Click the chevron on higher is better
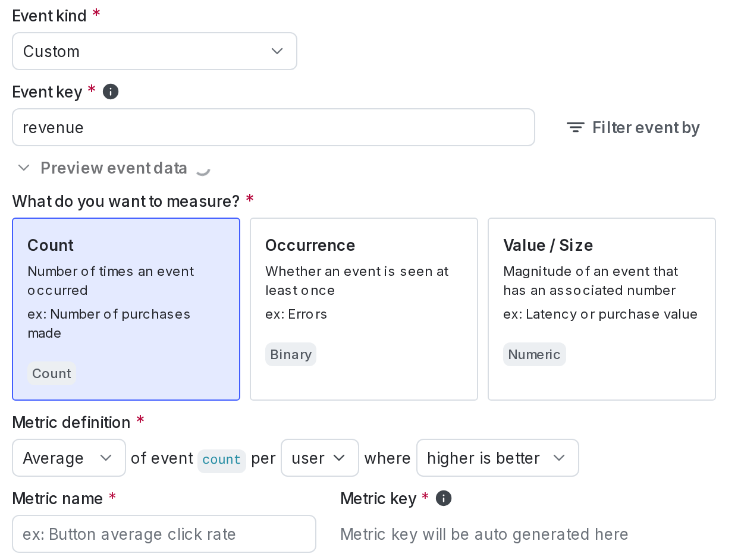 coord(559,458)
